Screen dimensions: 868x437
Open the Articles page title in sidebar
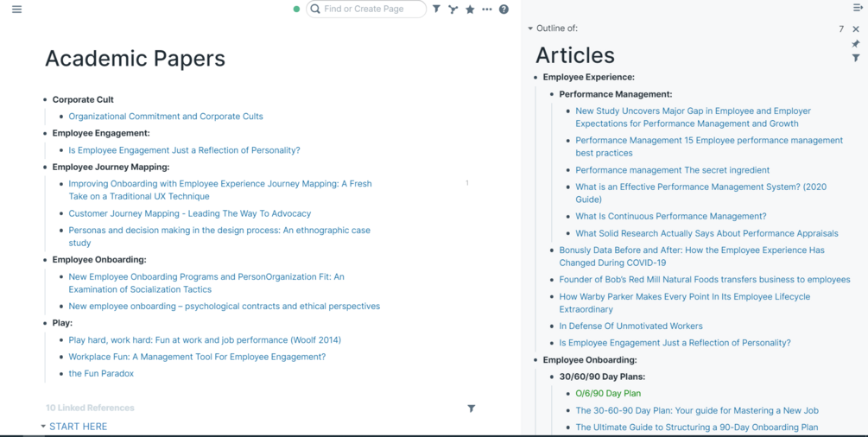click(574, 54)
